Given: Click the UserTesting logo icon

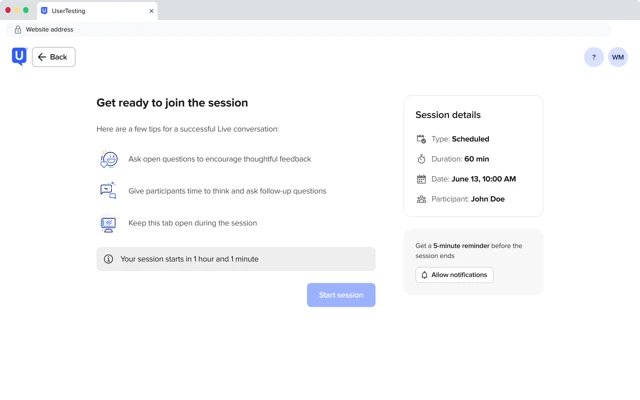Looking at the screenshot, I should (19, 57).
